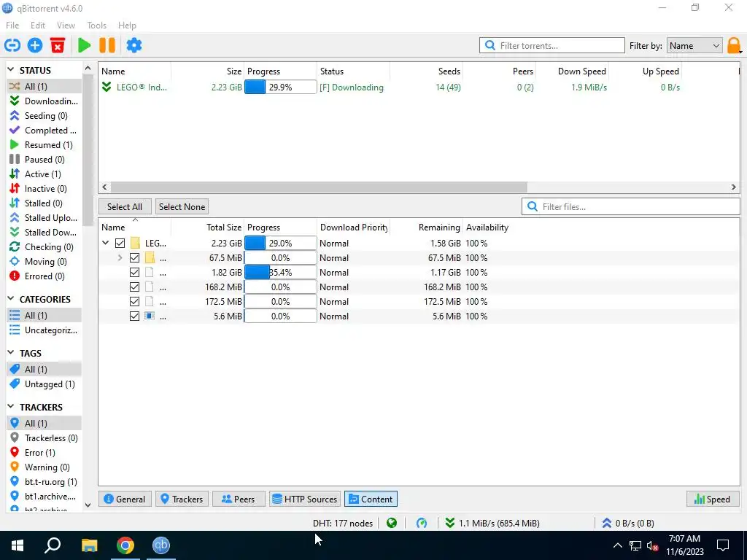Open the Help menu

[x=127, y=26]
